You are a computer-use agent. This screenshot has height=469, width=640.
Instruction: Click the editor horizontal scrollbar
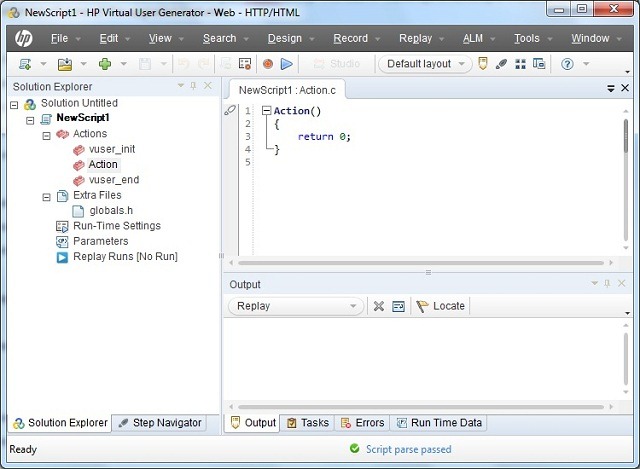421,263
